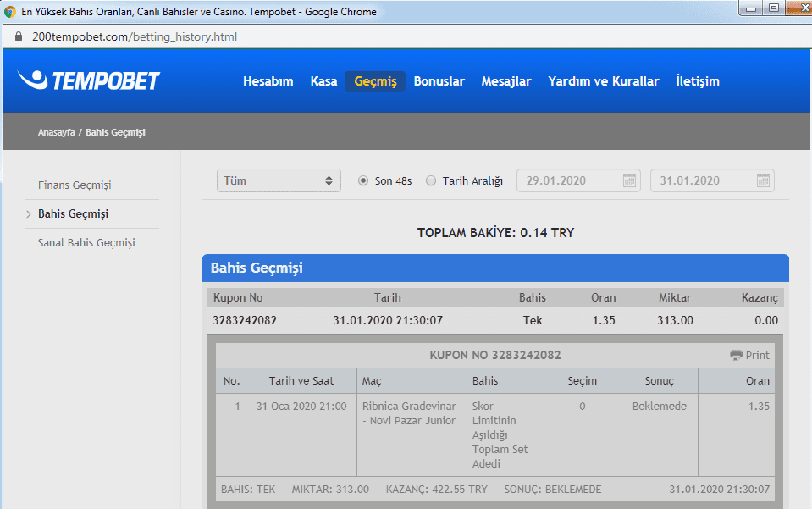The height and width of the screenshot is (509, 812).
Task: Click MİKTAR: 313.00 summary text
Action: point(330,490)
